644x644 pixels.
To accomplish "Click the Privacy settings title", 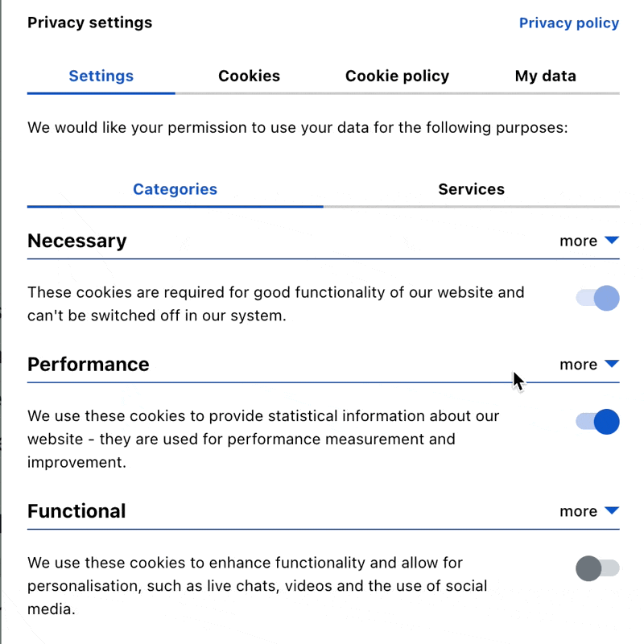I will click(89, 23).
